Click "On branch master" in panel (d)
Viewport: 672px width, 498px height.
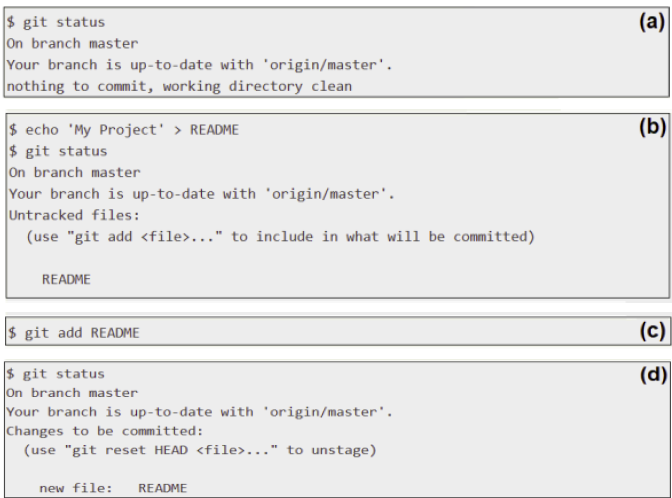[73, 393]
